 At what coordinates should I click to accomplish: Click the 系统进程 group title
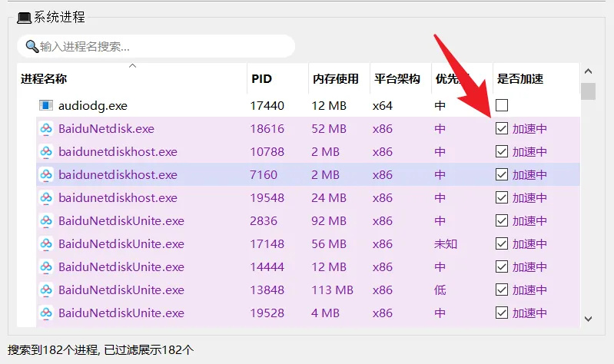click(x=59, y=17)
